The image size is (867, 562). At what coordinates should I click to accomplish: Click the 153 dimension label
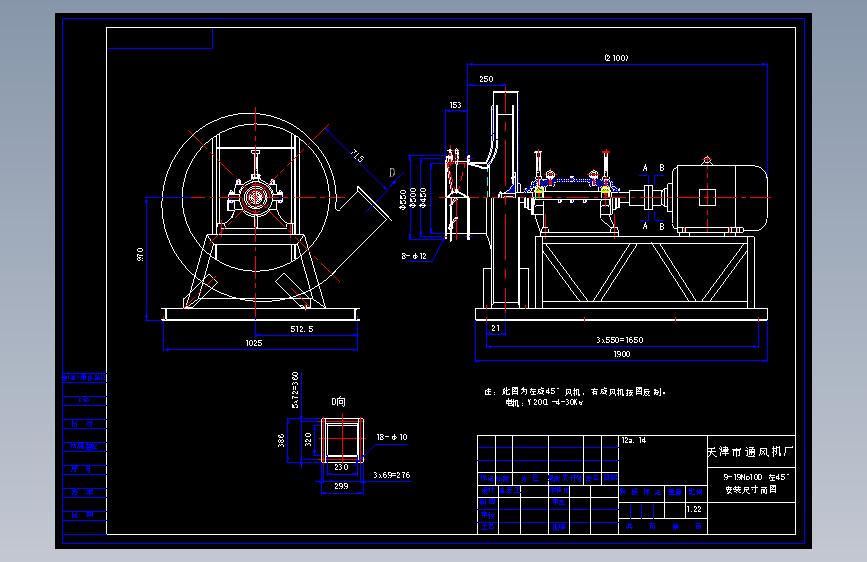tap(455, 105)
